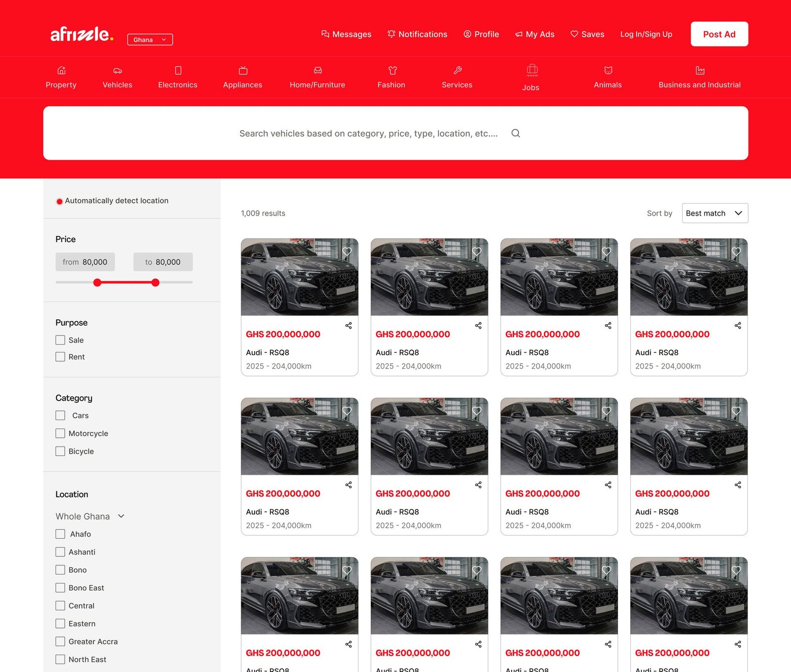Viewport: 791px width, 672px height.
Task: Save first listing in second row with heart
Action: tap(347, 411)
